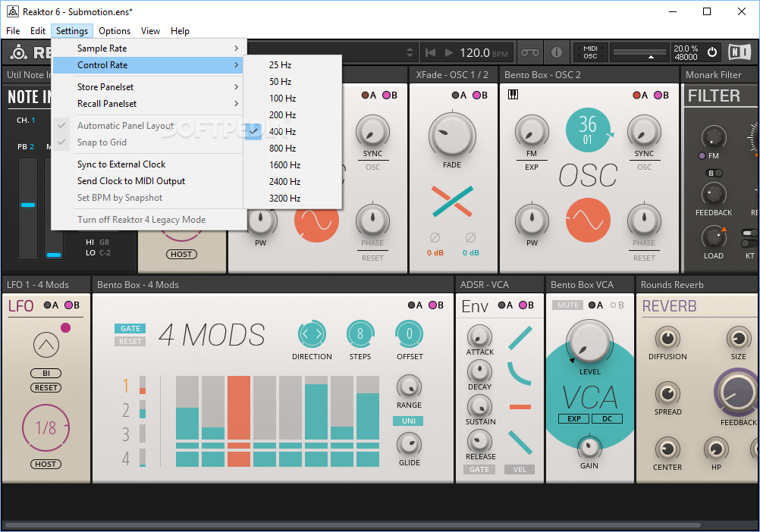Expand the Store Panelset submenu

(x=149, y=87)
